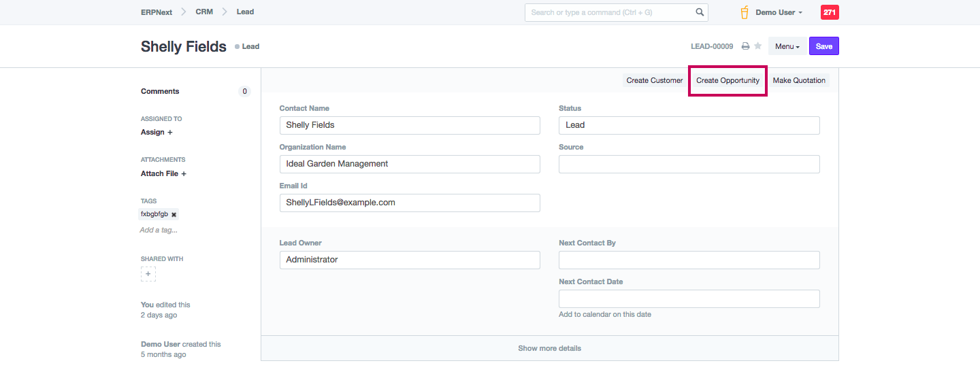
Task: Navigate to ERPNext home breadcrumb
Action: (x=157, y=12)
